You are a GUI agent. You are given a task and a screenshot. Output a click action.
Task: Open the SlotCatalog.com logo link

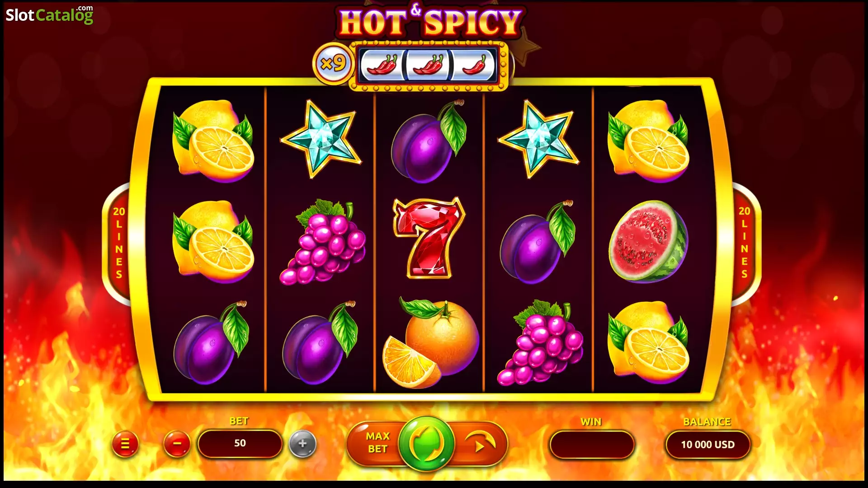click(x=49, y=15)
